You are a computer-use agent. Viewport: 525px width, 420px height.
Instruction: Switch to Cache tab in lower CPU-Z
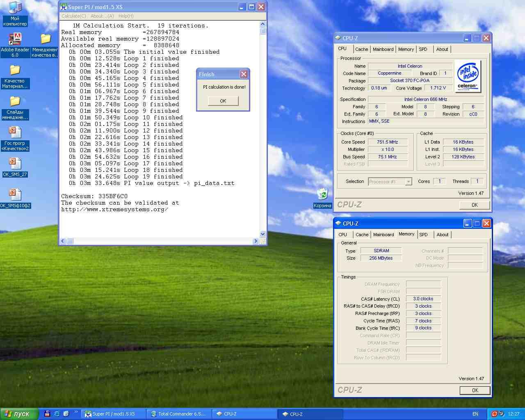coord(362,235)
